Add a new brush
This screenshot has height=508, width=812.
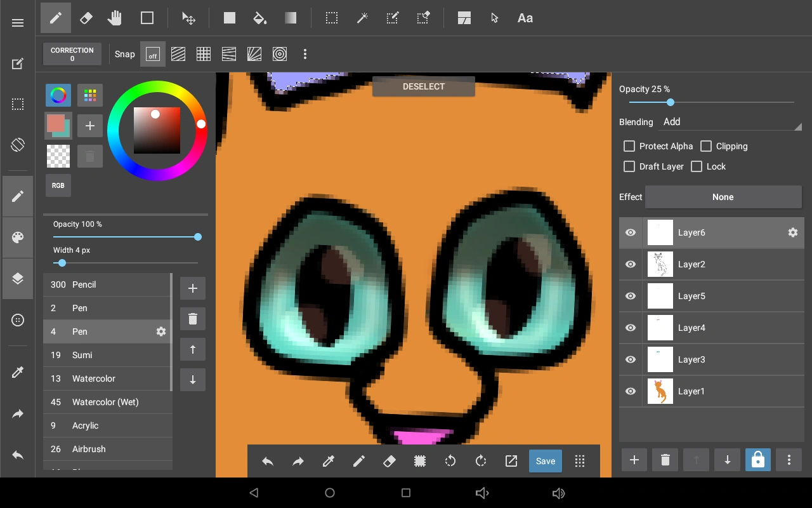click(x=193, y=288)
